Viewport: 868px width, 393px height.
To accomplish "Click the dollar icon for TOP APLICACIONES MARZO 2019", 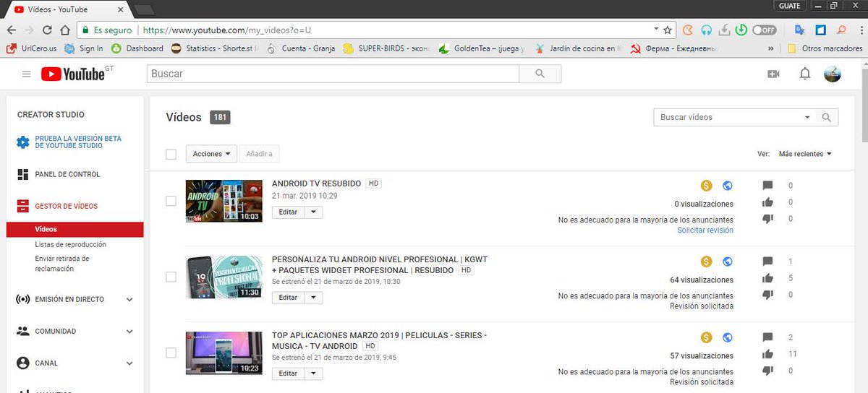I will tap(707, 337).
